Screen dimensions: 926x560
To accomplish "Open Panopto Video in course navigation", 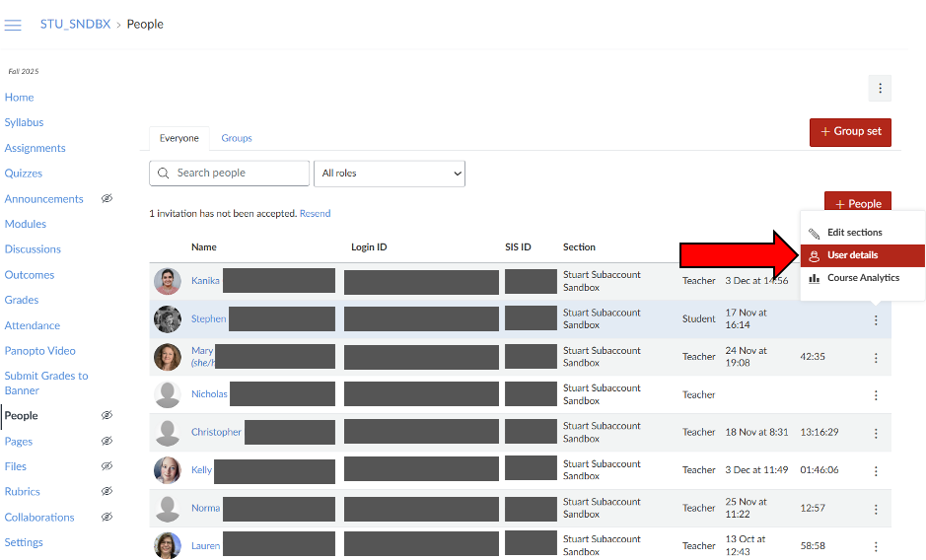I will tap(39, 351).
